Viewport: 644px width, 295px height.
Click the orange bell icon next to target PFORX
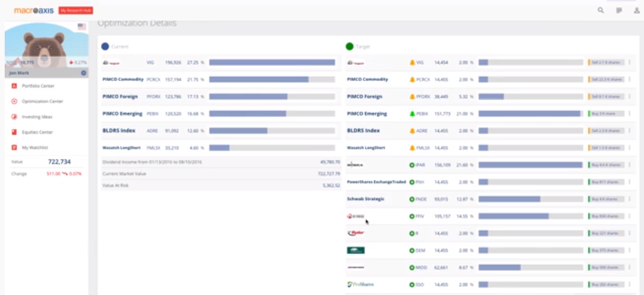412,97
